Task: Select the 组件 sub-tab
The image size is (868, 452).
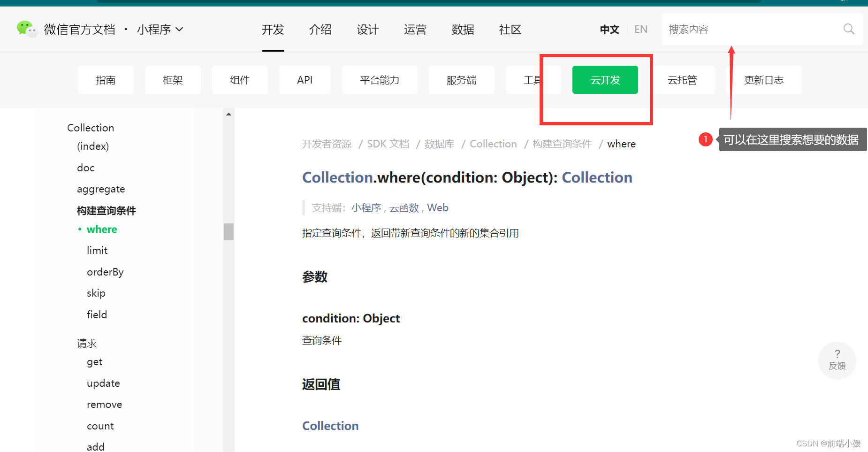Action: [x=240, y=80]
